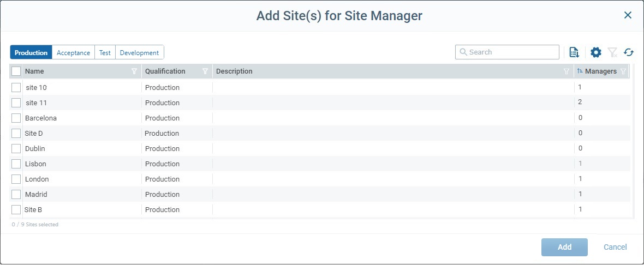644x265 pixels.
Task: Sort by the Qualification column header
Action: 165,71
